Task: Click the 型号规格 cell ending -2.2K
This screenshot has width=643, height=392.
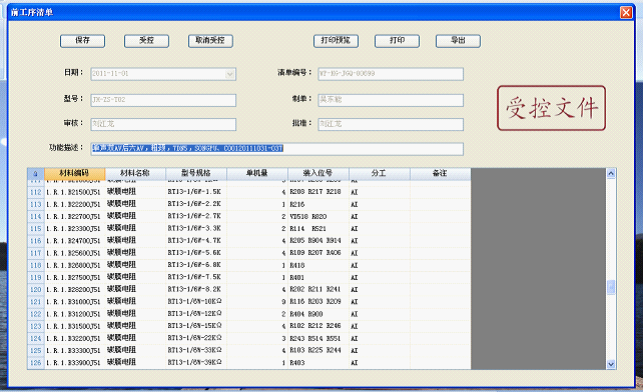Action: [x=196, y=204]
